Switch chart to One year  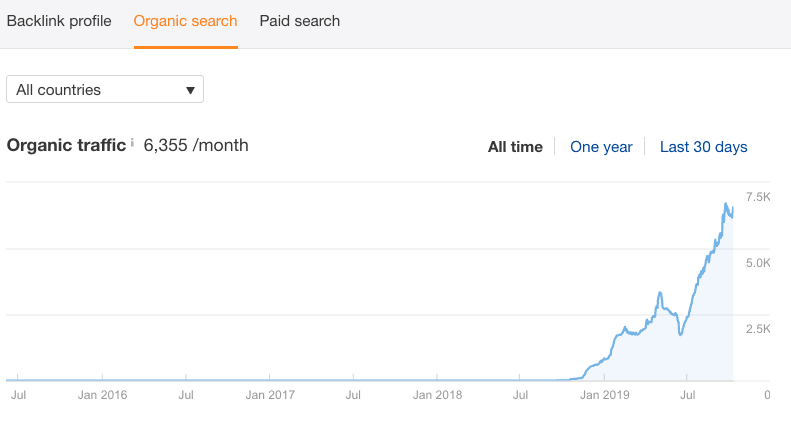coord(601,147)
